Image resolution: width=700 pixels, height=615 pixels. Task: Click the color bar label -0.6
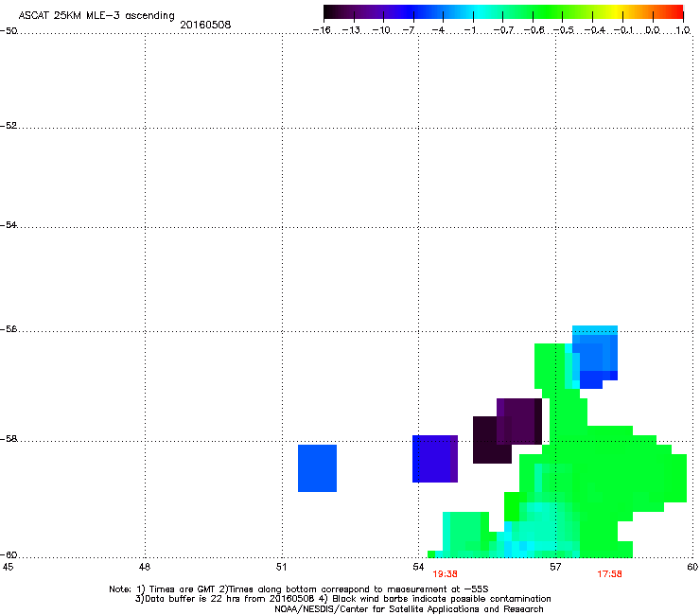pyautogui.click(x=534, y=30)
